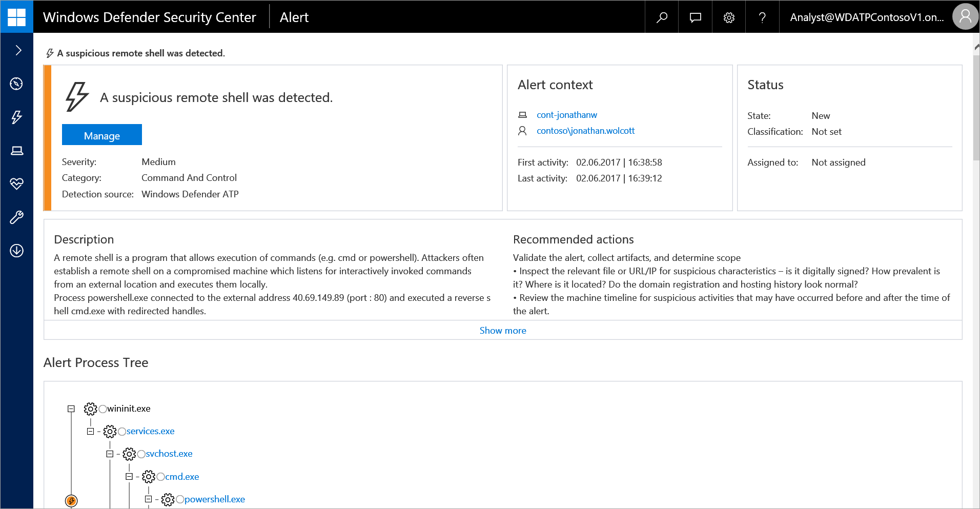Click the help question mark icon

point(762,17)
